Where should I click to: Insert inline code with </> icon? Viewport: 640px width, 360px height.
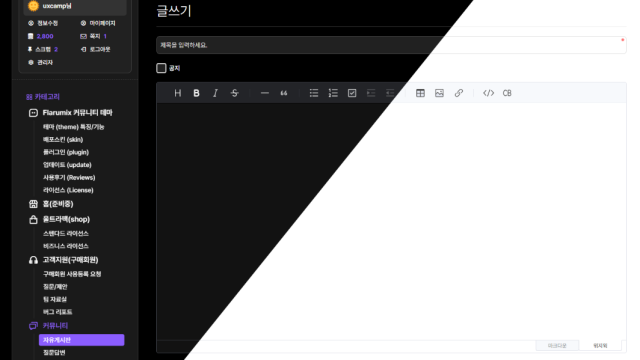488,93
